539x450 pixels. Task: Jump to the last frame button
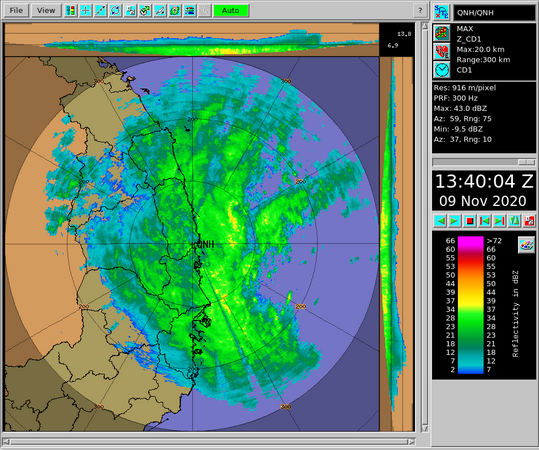(499, 221)
